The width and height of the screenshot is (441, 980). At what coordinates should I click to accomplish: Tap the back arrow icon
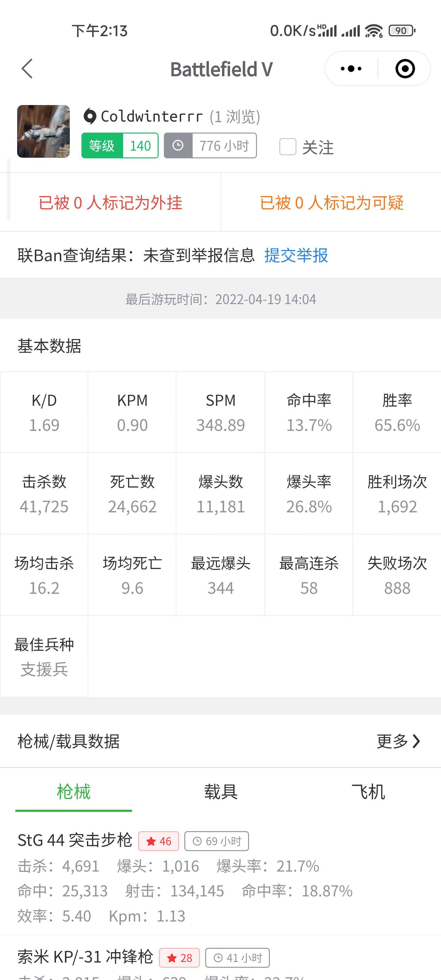pos(27,69)
